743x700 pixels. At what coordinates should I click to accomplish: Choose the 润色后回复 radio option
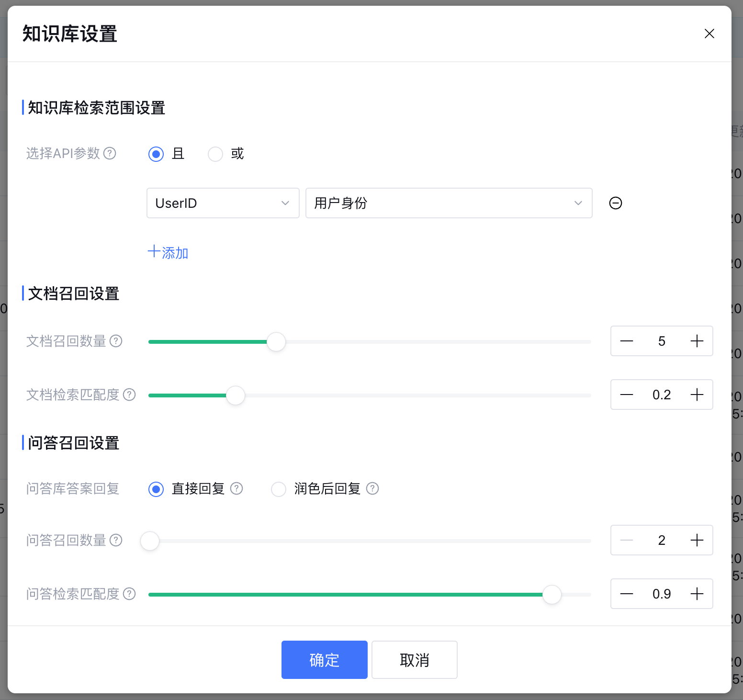(x=279, y=489)
